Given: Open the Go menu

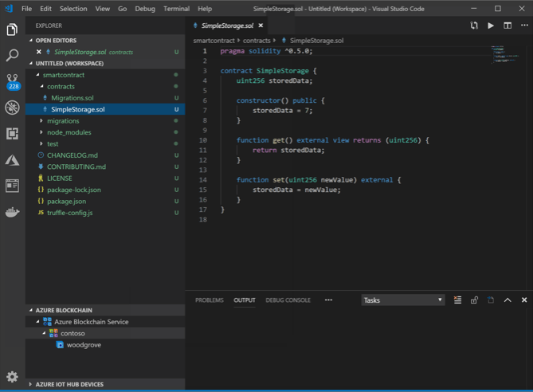Looking at the screenshot, I should click(123, 9).
